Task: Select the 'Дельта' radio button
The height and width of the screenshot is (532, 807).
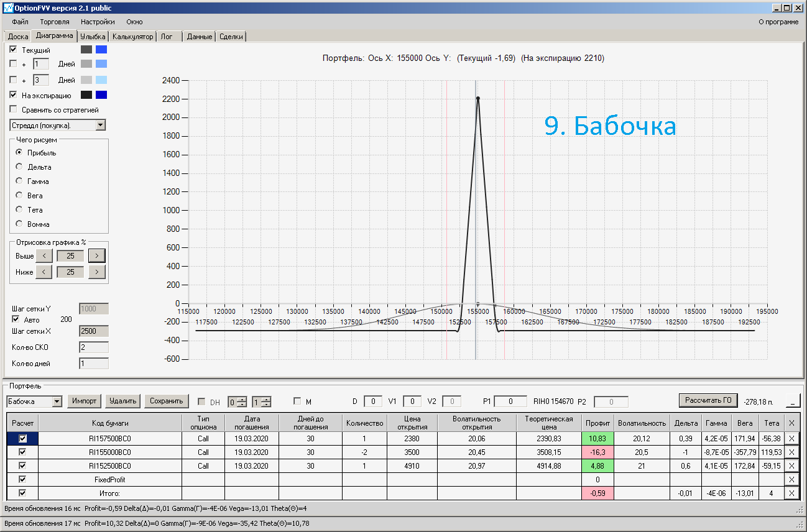Action: coord(19,167)
